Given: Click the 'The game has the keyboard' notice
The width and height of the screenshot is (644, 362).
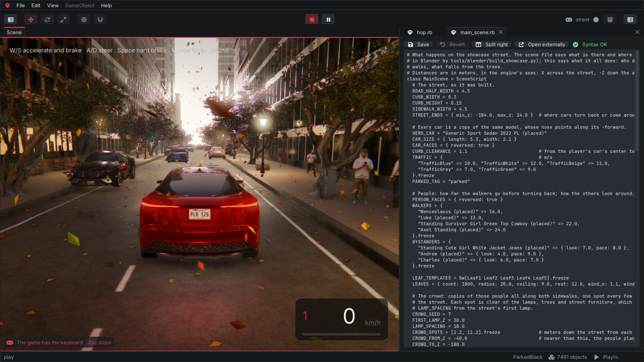Looking at the screenshot, I should [50, 343].
